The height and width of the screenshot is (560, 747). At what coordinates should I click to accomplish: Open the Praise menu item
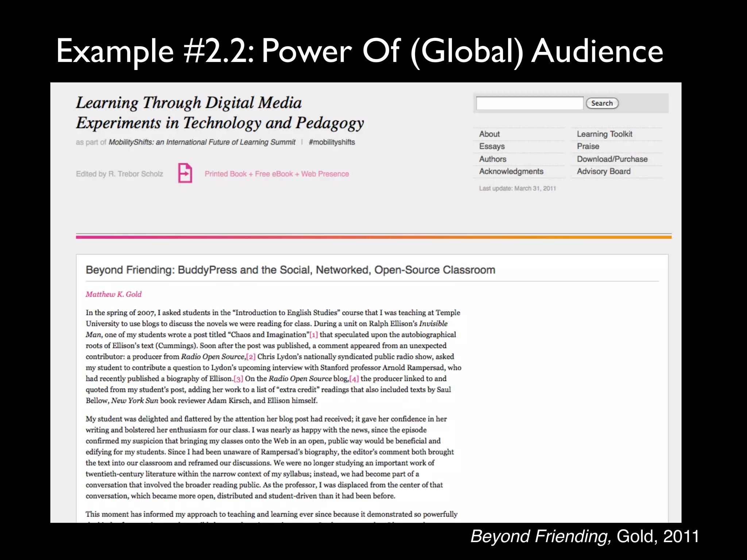click(x=588, y=146)
